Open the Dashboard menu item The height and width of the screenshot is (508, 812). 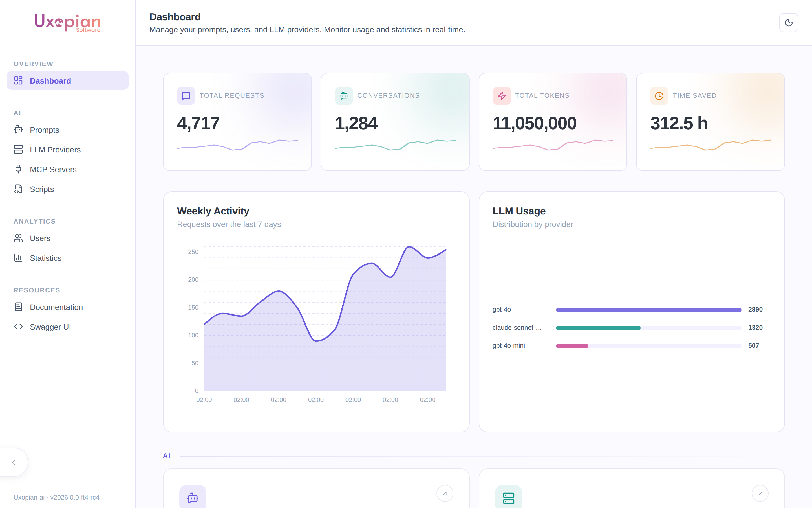(67, 81)
